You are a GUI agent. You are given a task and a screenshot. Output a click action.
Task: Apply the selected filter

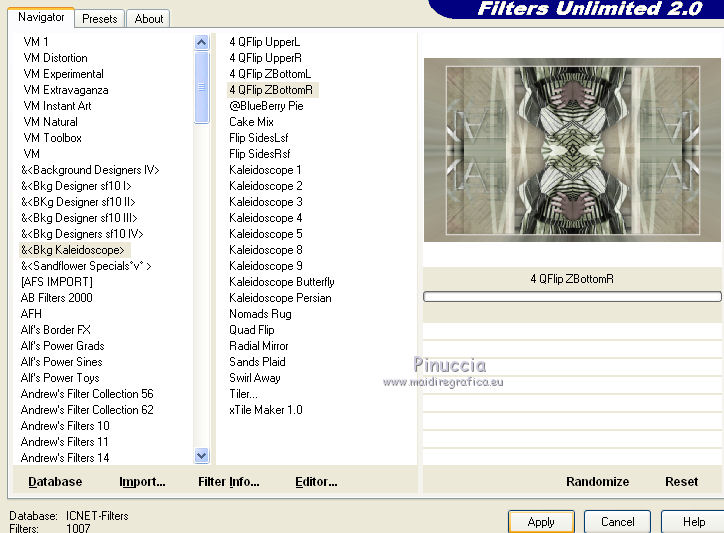[541, 521]
